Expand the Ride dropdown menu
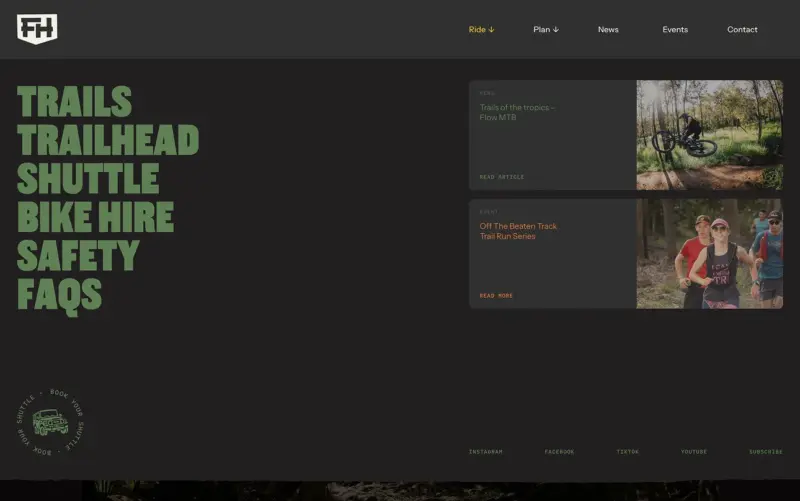The image size is (800, 501). 481,30
